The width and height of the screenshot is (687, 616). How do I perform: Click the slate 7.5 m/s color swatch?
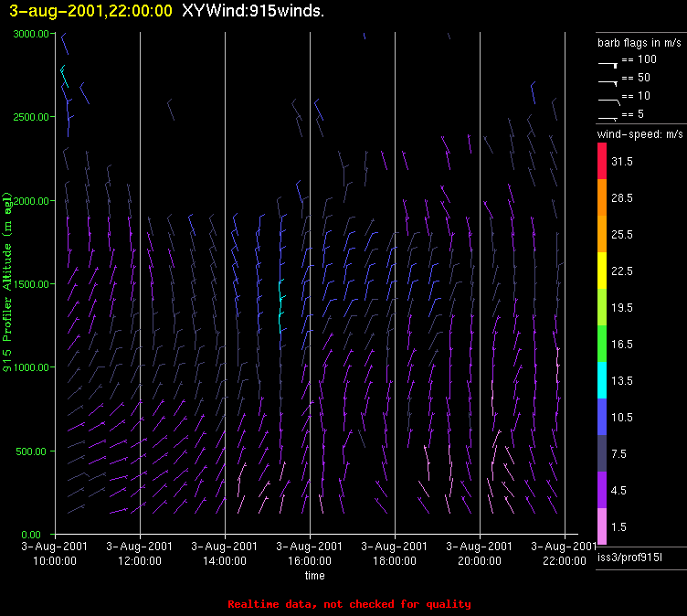click(602, 453)
